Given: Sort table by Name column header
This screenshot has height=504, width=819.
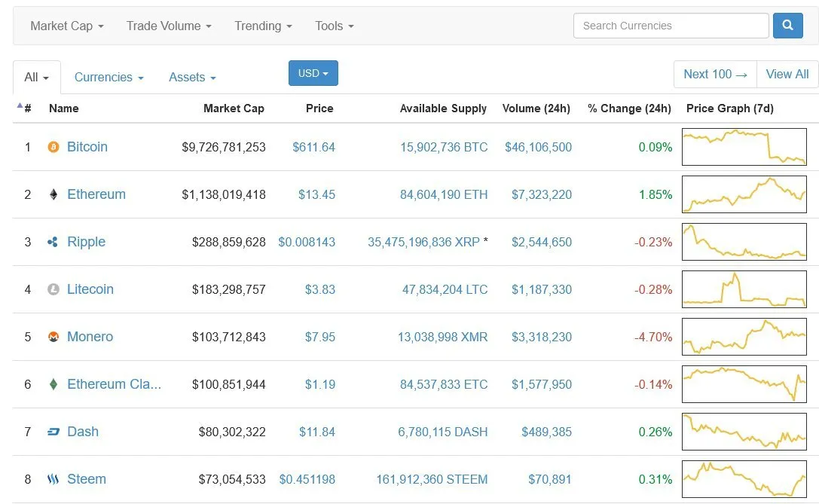Looking at the screenshot, I should [64, 108].
